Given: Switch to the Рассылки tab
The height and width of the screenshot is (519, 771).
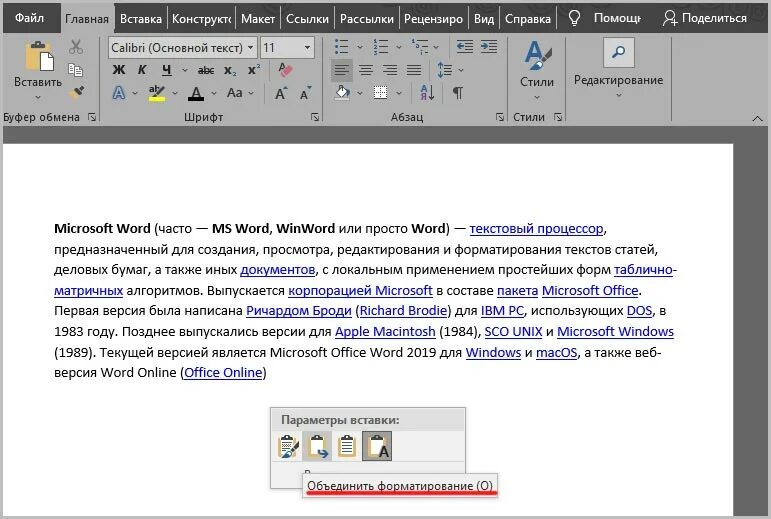Looking at the screenshot, I should pos(367,19).
